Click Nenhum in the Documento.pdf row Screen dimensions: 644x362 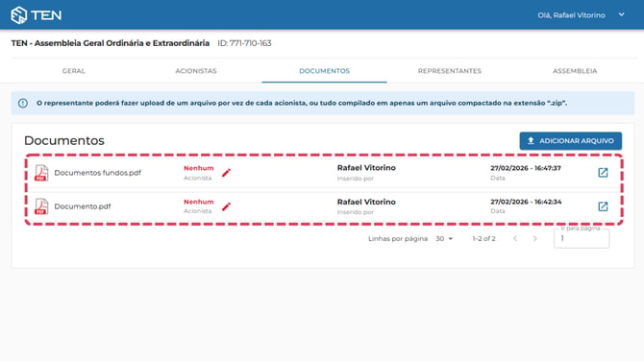pos(199,202)
